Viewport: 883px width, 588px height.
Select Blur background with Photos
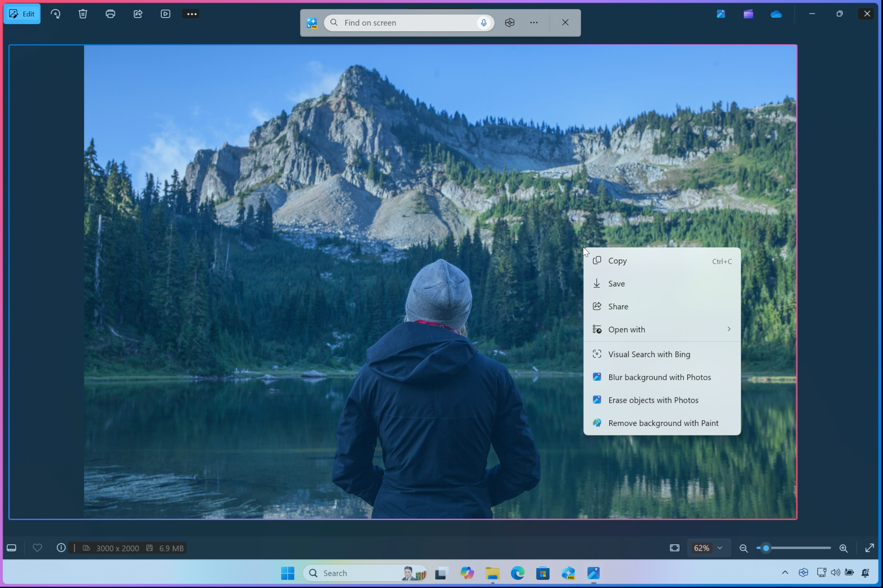tap(659, 377)
